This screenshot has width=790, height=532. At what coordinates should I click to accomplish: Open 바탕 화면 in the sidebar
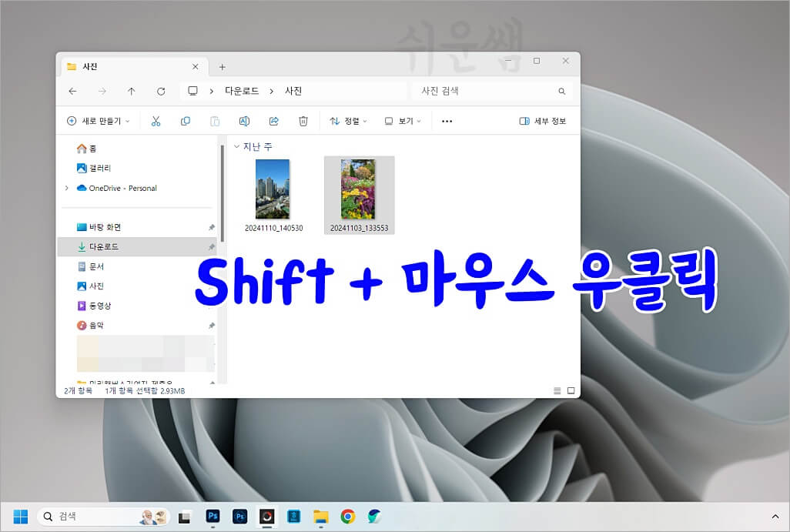99,227
